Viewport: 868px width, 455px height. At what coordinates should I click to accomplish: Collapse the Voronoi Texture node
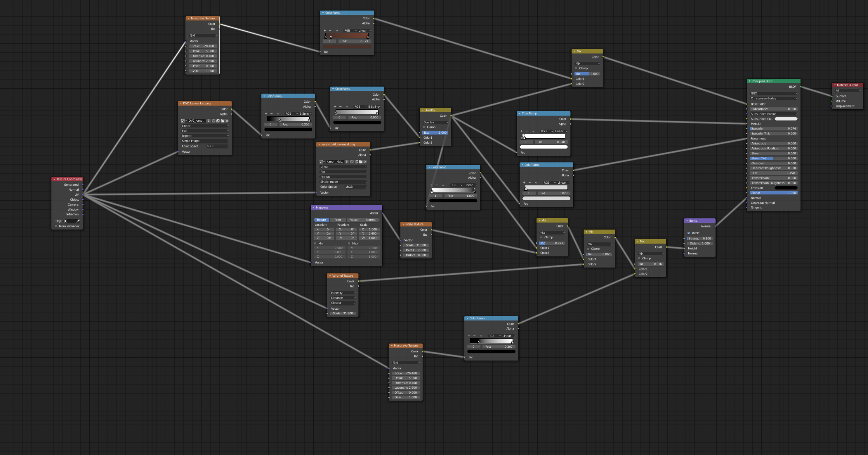(330, 276)
